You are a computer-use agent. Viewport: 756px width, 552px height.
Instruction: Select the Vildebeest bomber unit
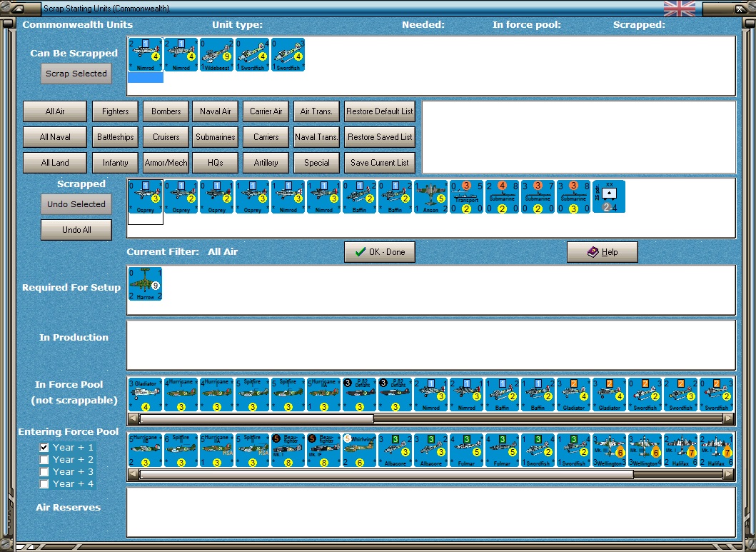click(216, 55)
